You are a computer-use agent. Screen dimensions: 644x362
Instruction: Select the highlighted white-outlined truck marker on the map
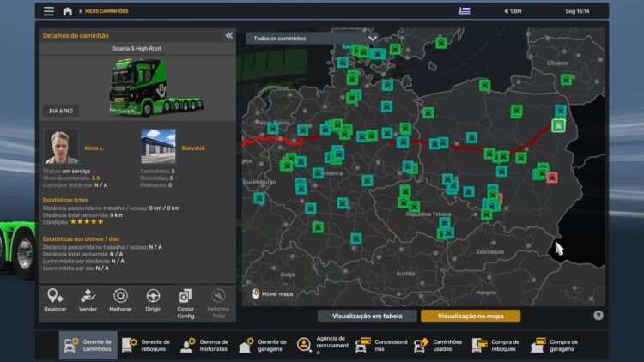tap(558, 125)
